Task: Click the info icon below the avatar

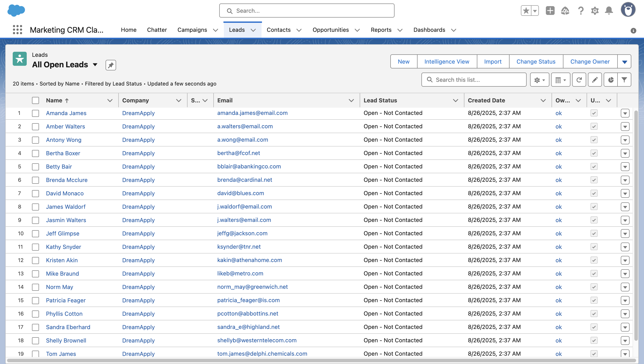Action: pos(633,30)
